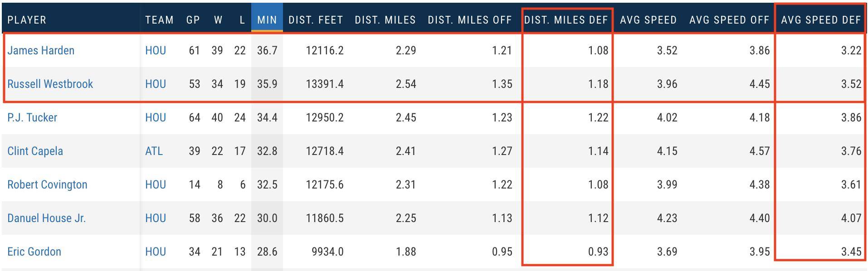This screenshot has height=271, width=868.
Task: Click the P.J. Tucker player name
Action: [32, 117]
